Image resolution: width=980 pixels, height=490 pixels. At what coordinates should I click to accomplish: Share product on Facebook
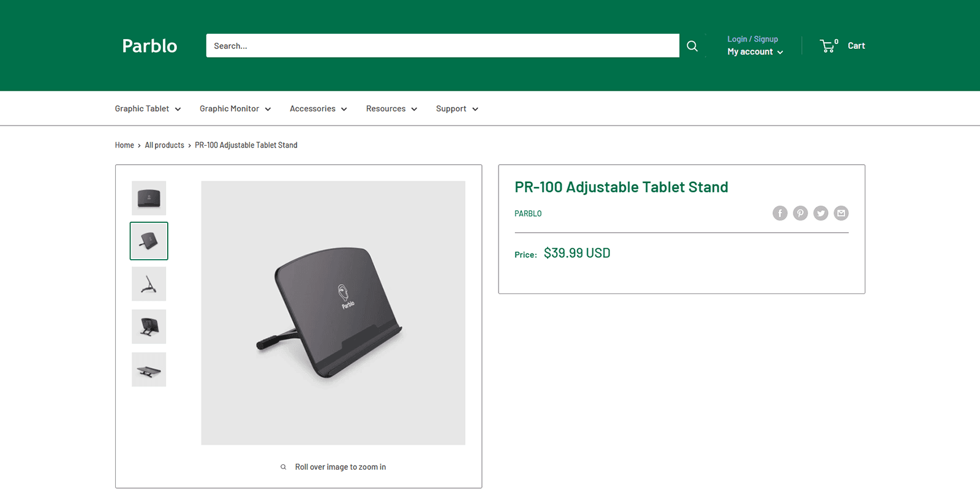780,213
